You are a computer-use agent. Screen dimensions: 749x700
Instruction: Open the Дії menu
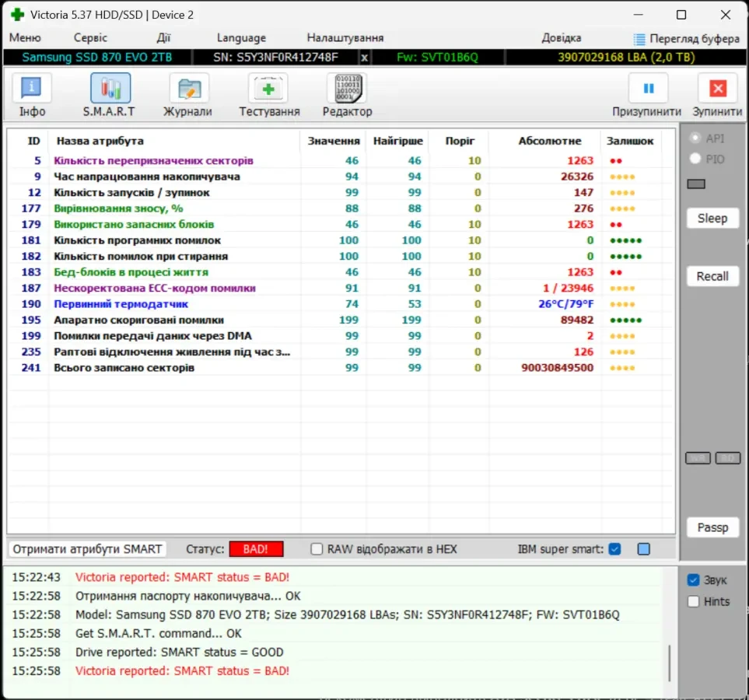tap(163, 38)
